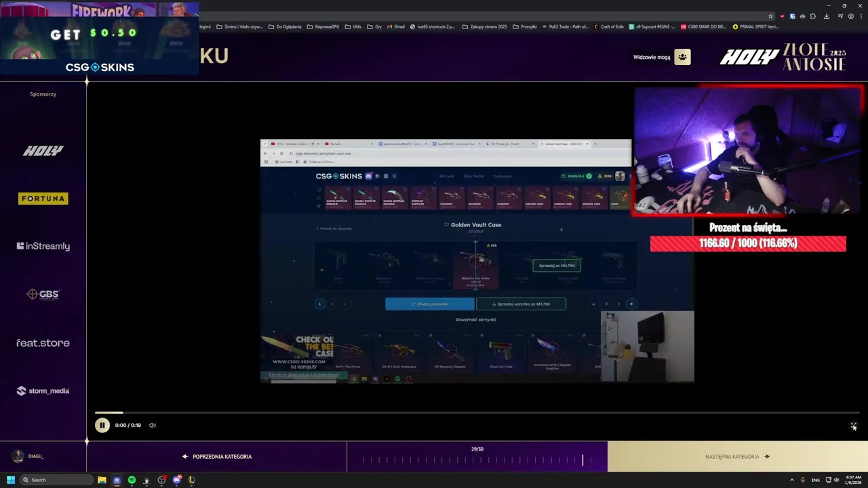Open the Chrome three-dot menu

[861, 16]
